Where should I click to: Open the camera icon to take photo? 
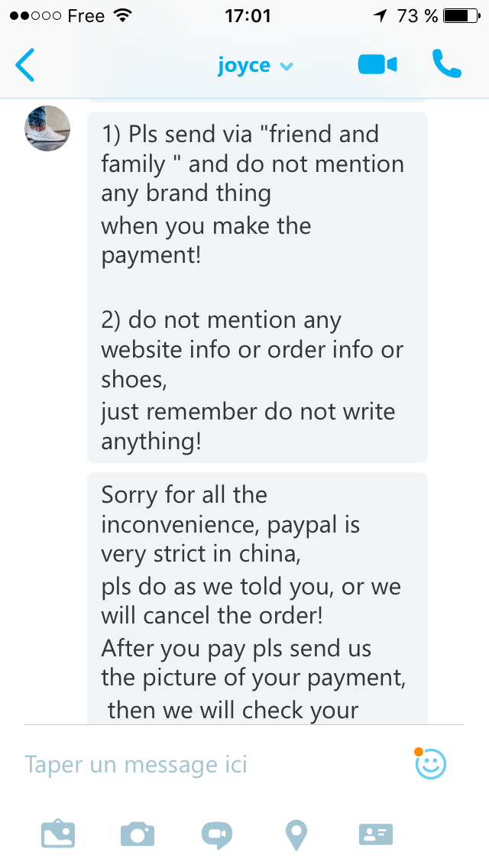click(138, 835)
